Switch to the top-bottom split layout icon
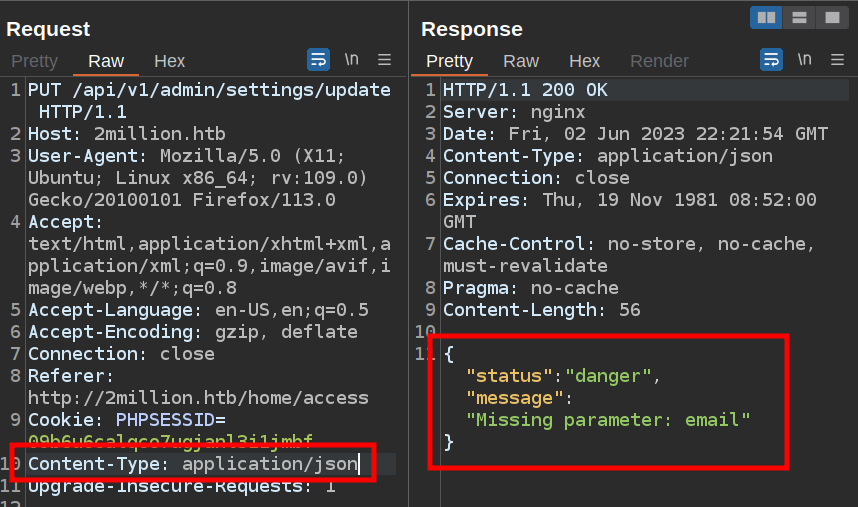 click(799, 18)
